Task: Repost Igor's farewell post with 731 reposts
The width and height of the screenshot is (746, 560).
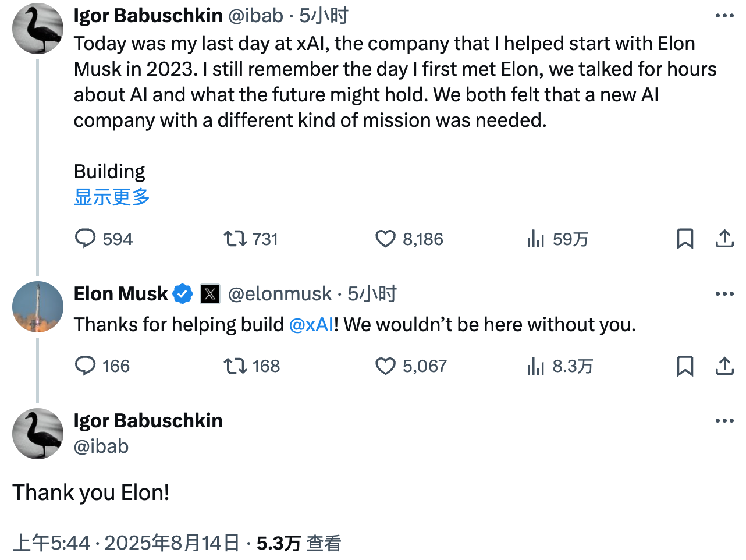Action: [236, 239]
